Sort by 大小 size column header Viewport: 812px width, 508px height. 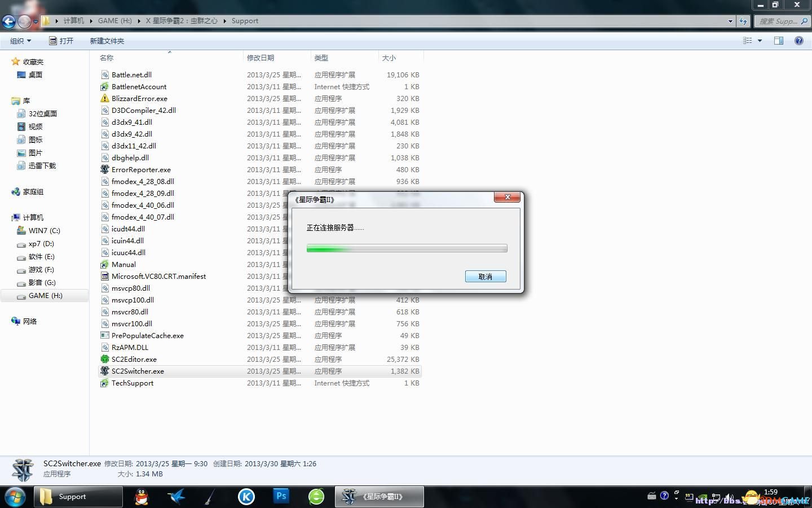[389, 58]
